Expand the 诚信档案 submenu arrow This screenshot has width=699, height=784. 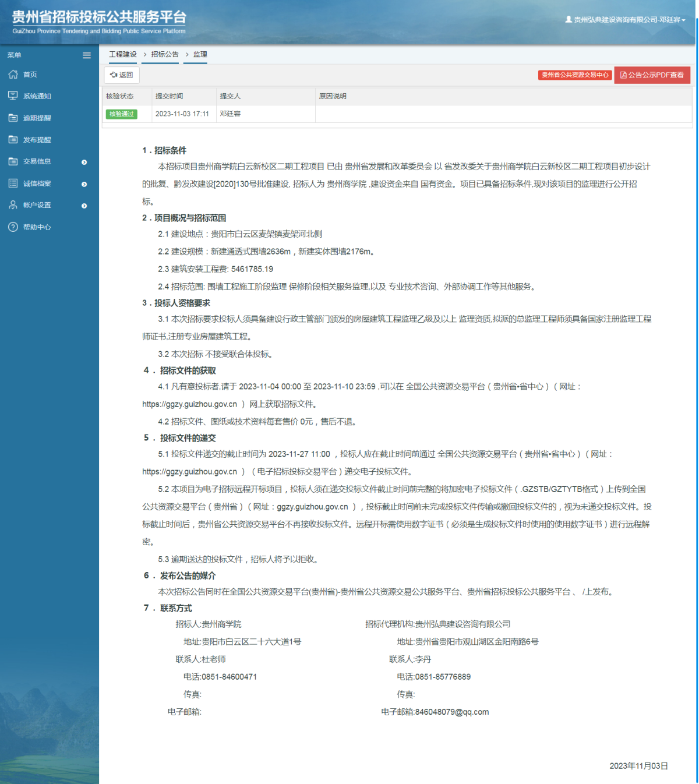84,184
